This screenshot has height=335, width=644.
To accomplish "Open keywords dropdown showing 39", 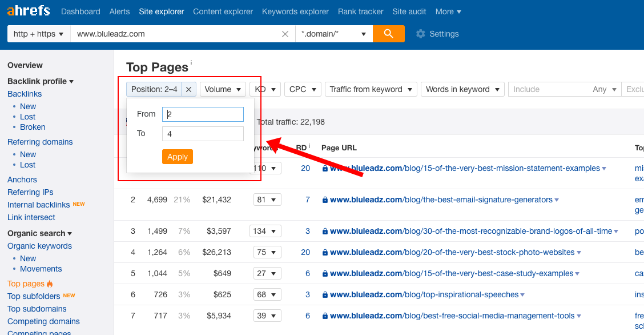I will (x=267, y=316).
